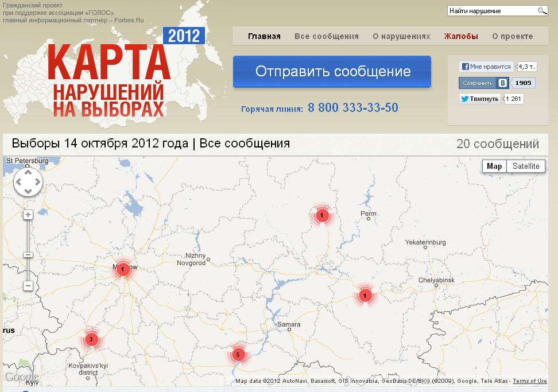This screenshot has height=392, width=558.
Task: Click the search magnifier icon
Action: (x=541, y=11)
